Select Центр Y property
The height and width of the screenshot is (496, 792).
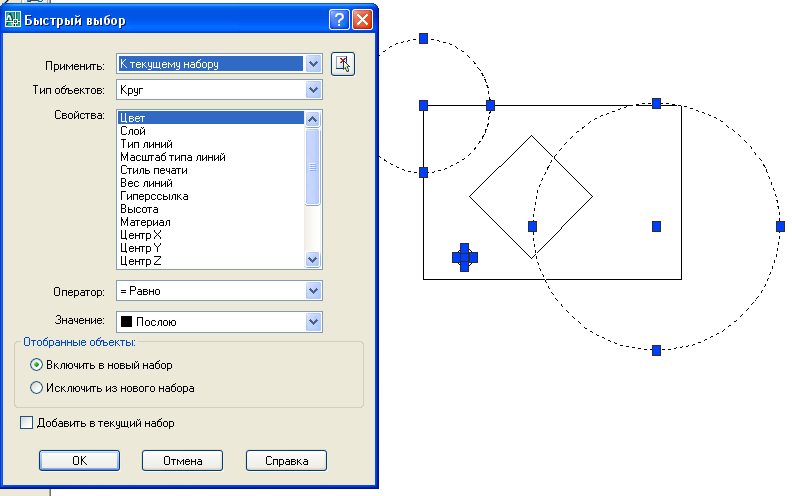click(x=211, y=248)
